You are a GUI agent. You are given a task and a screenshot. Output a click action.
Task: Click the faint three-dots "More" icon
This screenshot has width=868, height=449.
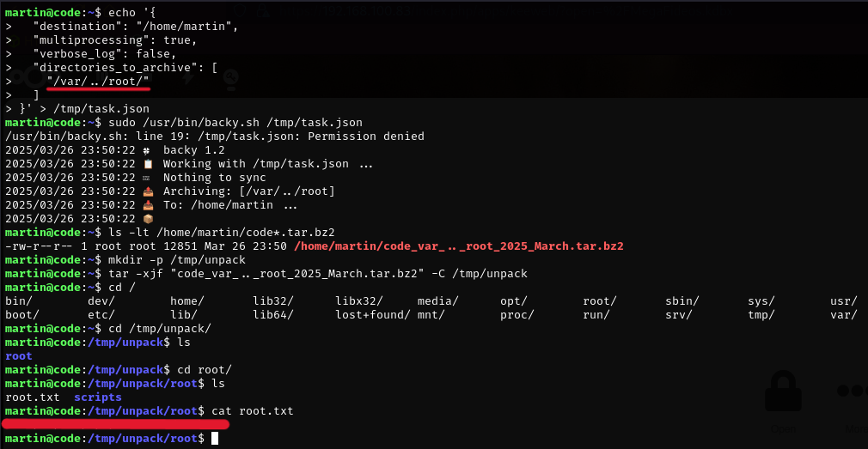[x=853, y=391]
